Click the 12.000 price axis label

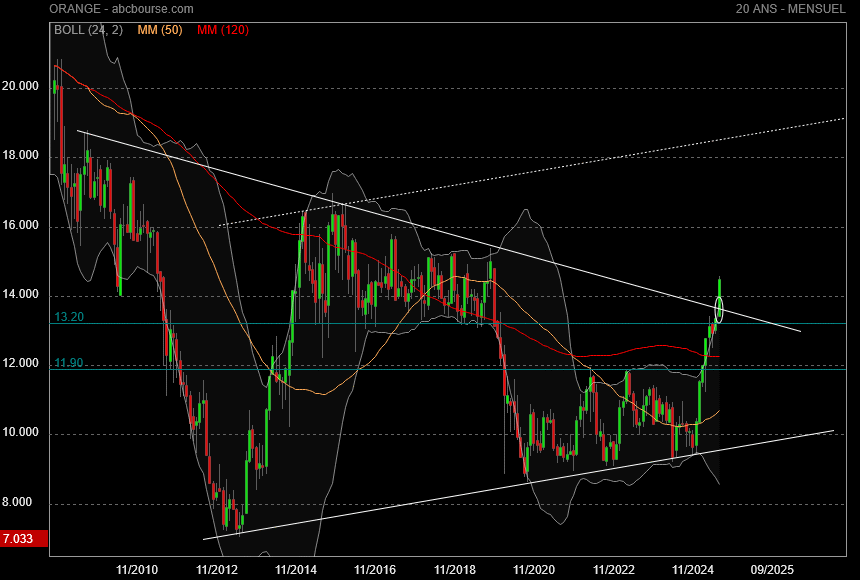click(20, 363)
